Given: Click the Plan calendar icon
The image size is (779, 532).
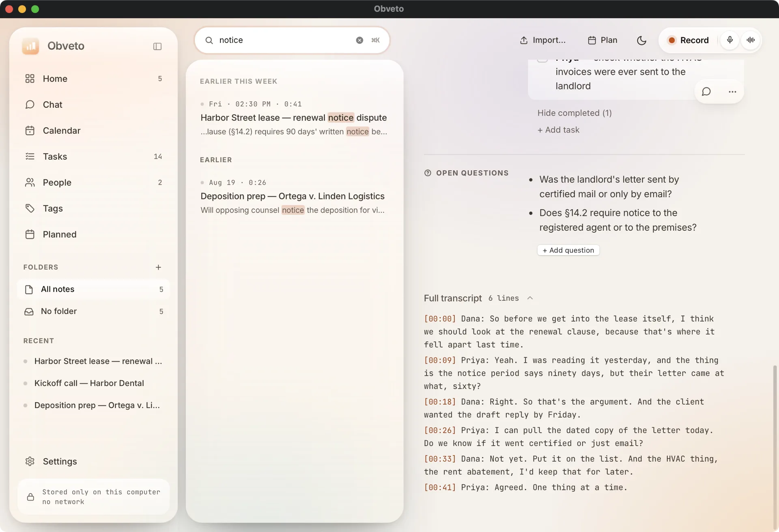Looking at the screenshot, I should pos(592,40).
